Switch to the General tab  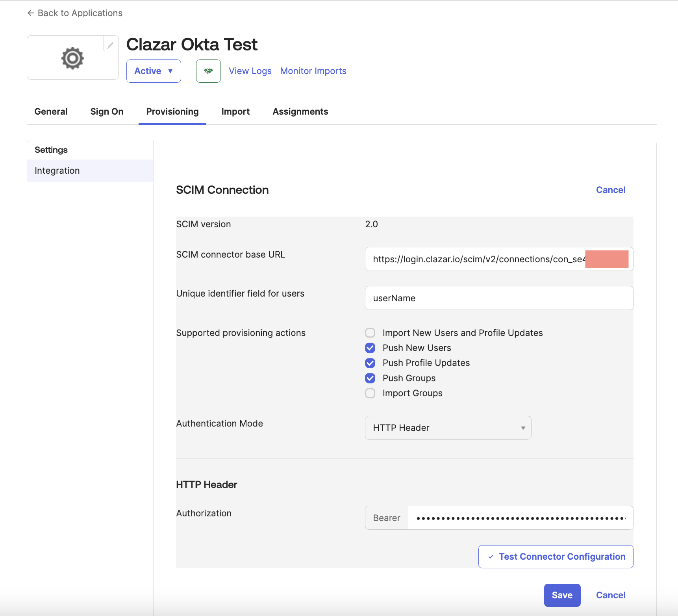[51, 111]
